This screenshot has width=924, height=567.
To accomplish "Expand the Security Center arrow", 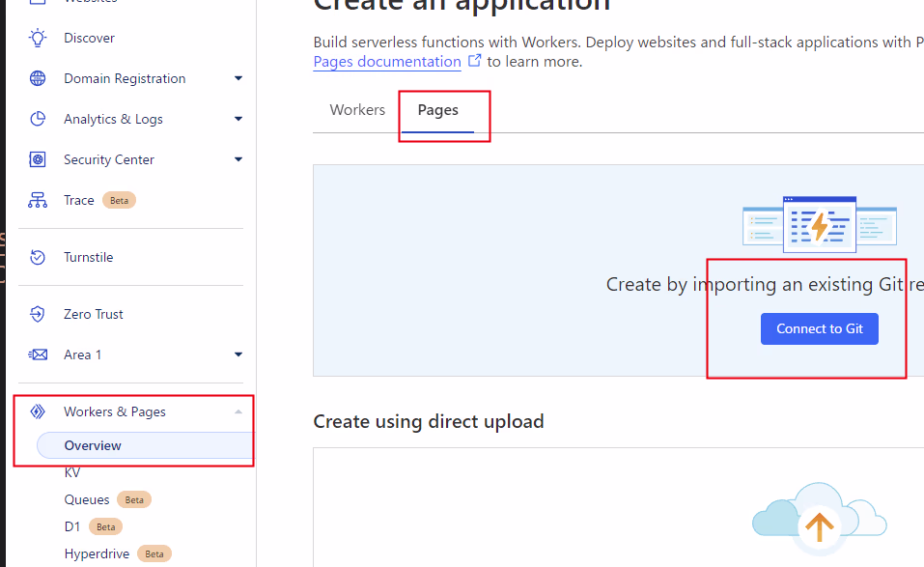I will coord(238,159).
